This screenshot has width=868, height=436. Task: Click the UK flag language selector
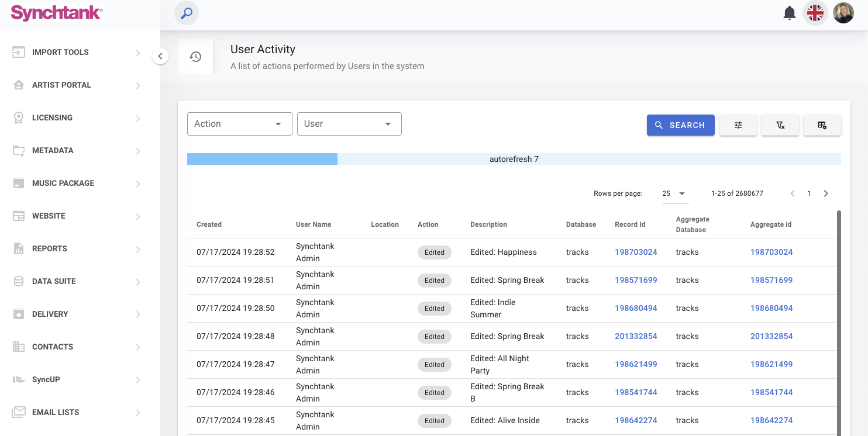coord(815,13)
